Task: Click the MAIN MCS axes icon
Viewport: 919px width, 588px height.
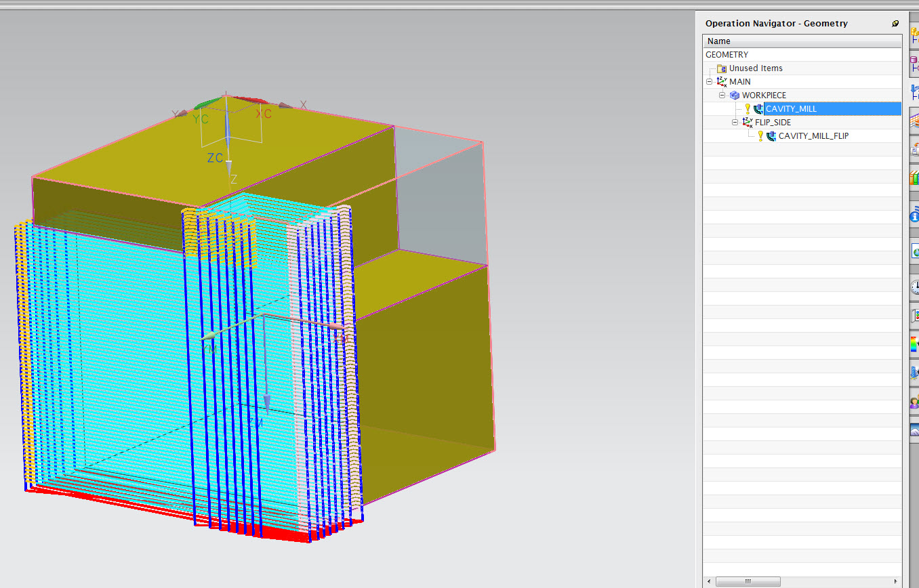Action: [x=722, y=82]
